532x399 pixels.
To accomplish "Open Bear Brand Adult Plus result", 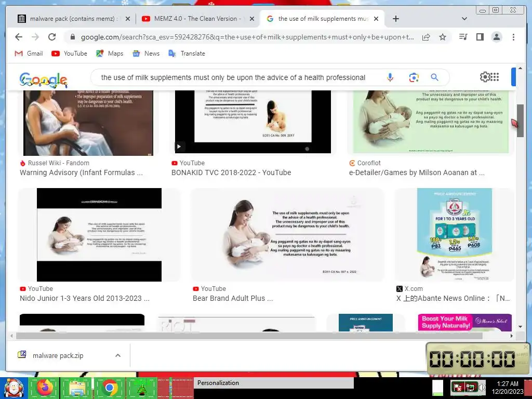I will (233, 299).
